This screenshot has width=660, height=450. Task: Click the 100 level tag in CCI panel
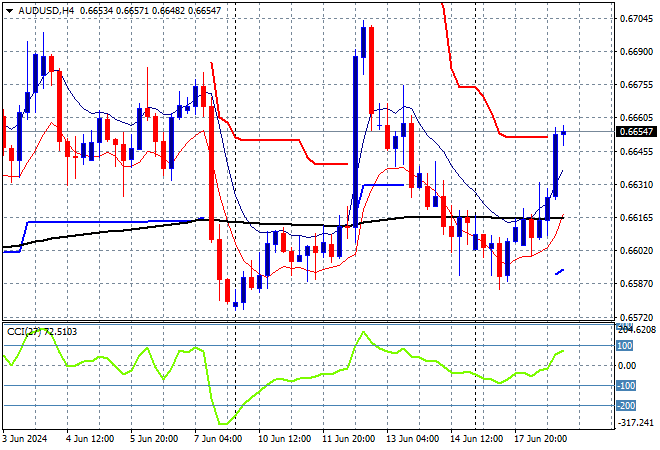624,346
